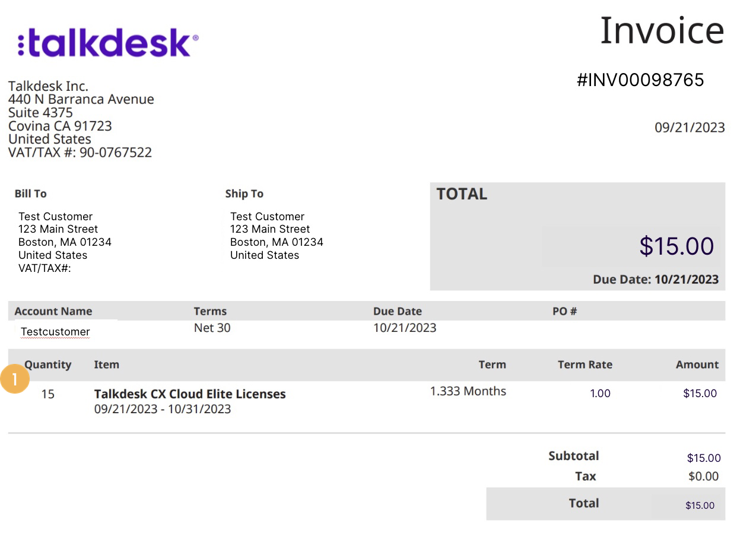This screenshot has width=756, height=545.
Task: Select the "440 N Barranca Avenue" address line
Action: [81, 99]
